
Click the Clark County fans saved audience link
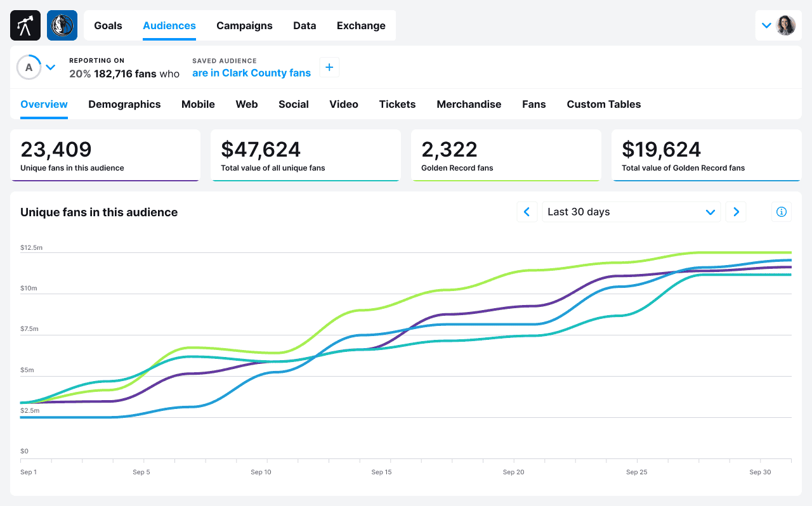point(251,73)
